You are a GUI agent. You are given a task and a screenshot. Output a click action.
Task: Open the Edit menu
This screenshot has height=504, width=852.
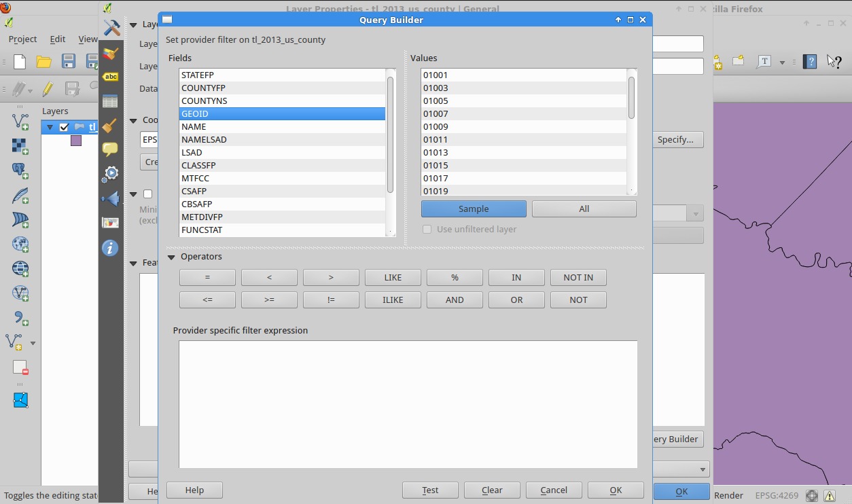click(x=58, y=39)
